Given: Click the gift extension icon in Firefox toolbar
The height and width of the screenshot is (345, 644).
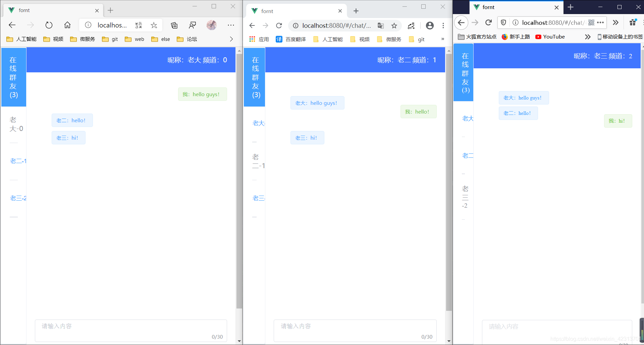Looking at the screenshot, I should click(633, 22).
